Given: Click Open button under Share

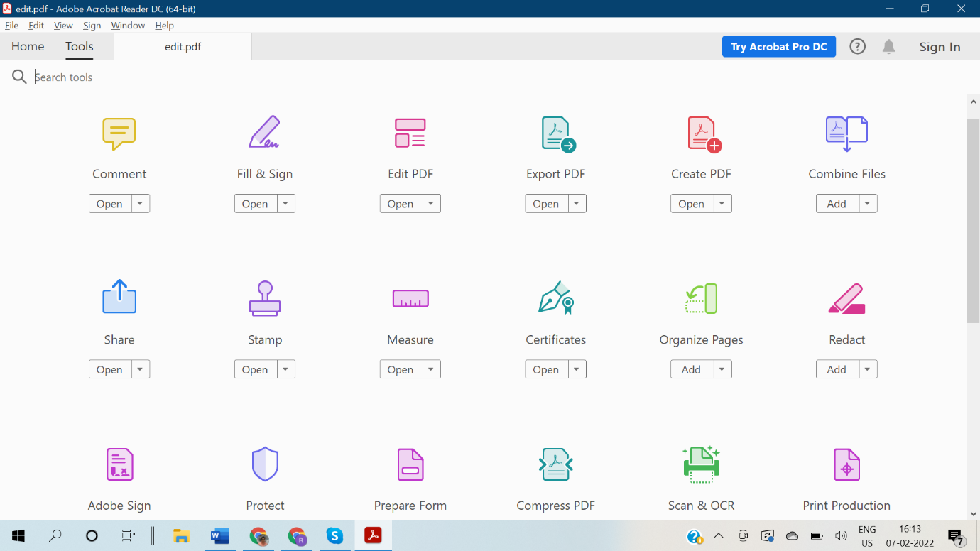Looking at the screenshot, I should coord(110,369).
